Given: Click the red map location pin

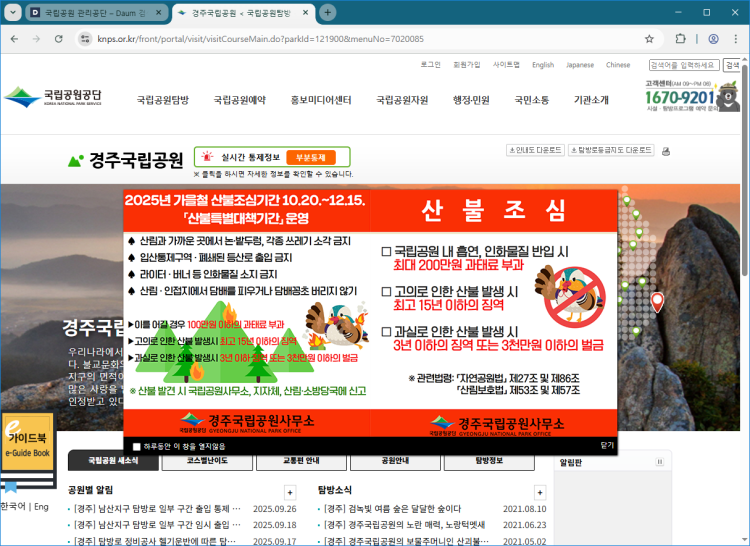Looking at the screenshot, I should (657, 301).
